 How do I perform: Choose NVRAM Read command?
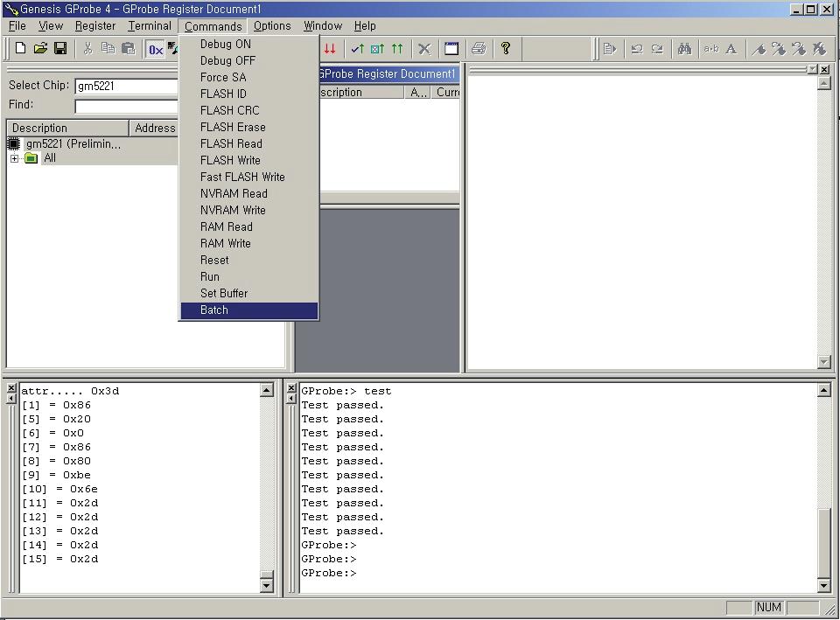tap(249, 193)
